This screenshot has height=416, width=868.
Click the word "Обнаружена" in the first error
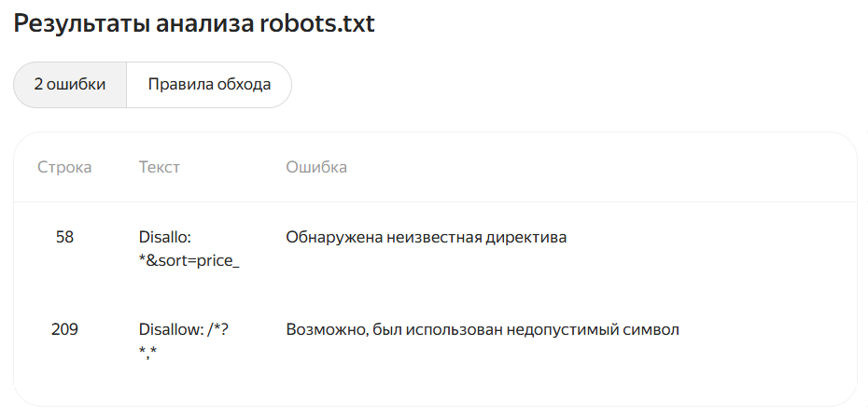[329, 237]
